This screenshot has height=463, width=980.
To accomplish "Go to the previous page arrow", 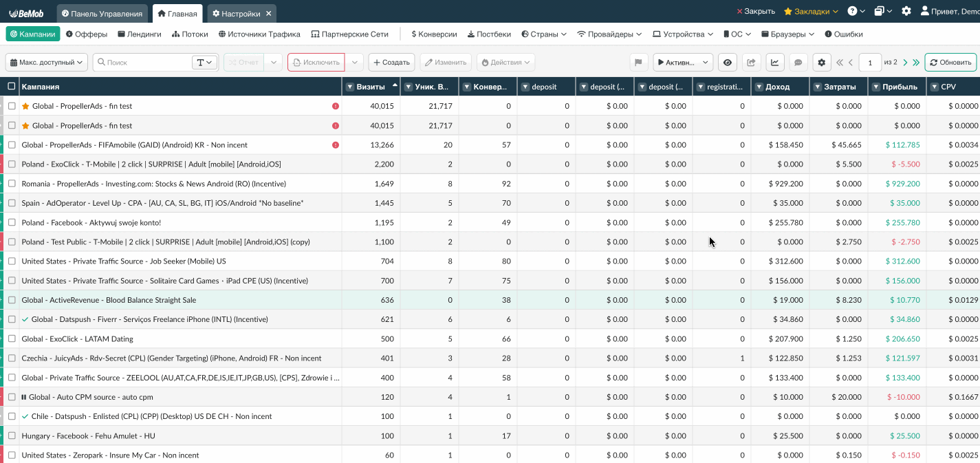I will point(851,63).
